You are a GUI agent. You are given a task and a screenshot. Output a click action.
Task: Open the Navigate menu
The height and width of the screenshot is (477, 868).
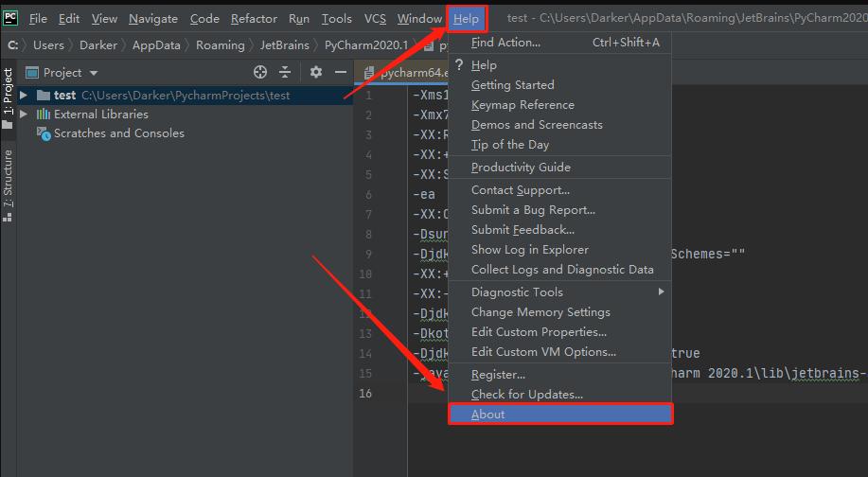(x=153, y=19)
